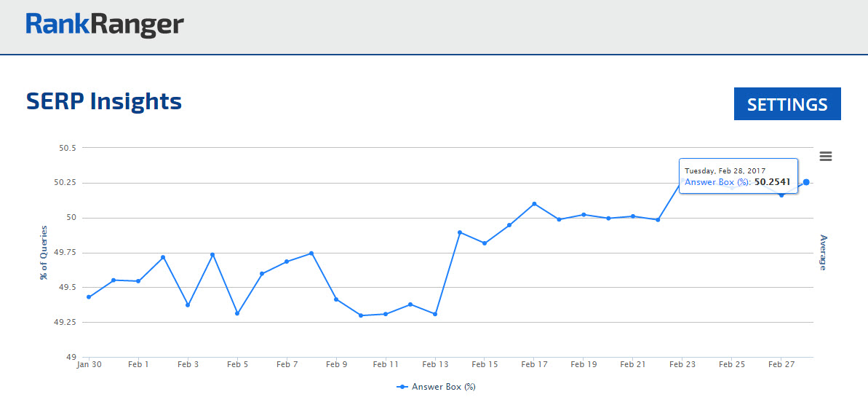Image resolution: width=868 pixels, height=405 pixels.
Task: Click the Feb 15 x-axis date label
Action: click(x=485, y=364)
